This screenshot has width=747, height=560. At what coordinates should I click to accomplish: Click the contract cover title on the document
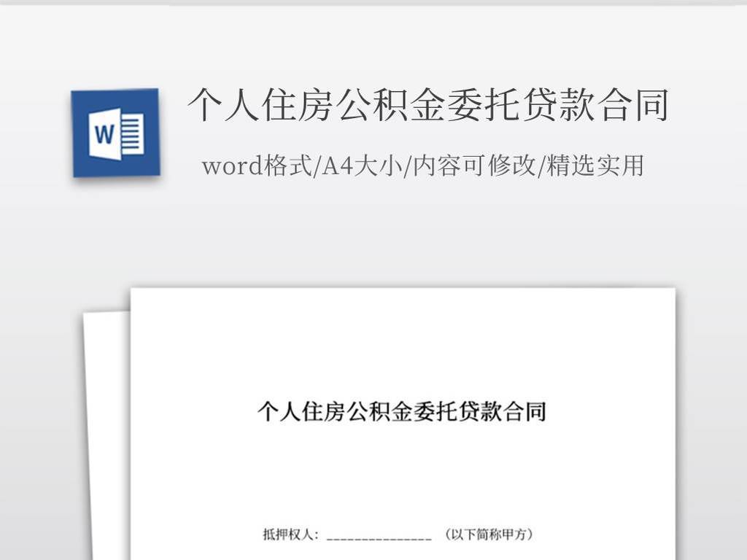click(403, 411)
